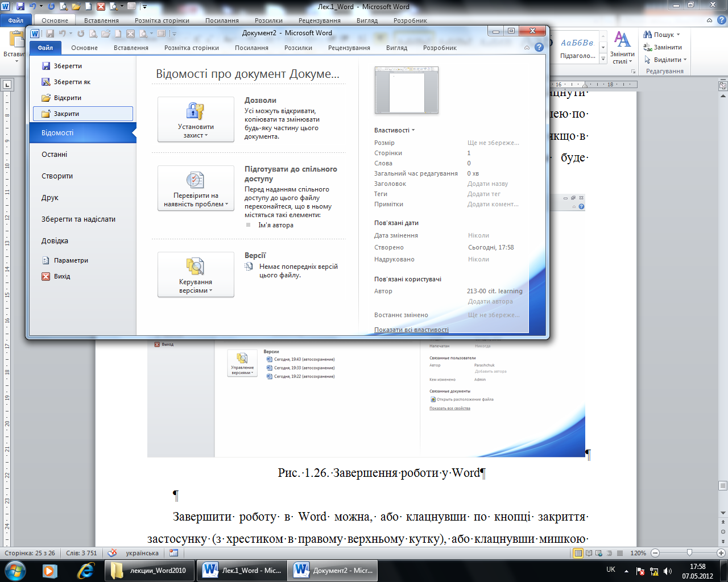This screenshot has height=582, width=728.
Task: Click Open folder icon in Документ2 quick access toolbar
Action: click(x=106, y=34)
